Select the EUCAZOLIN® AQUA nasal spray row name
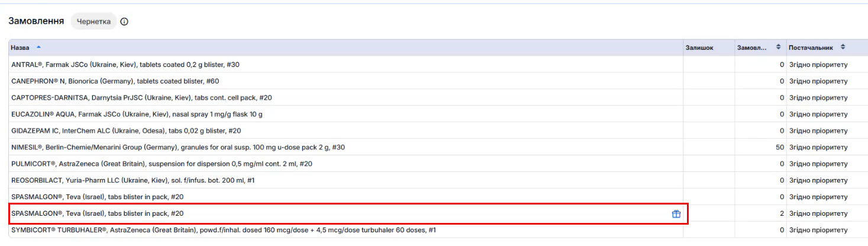Viewport: 868px width, 246px height. [137, 114]
